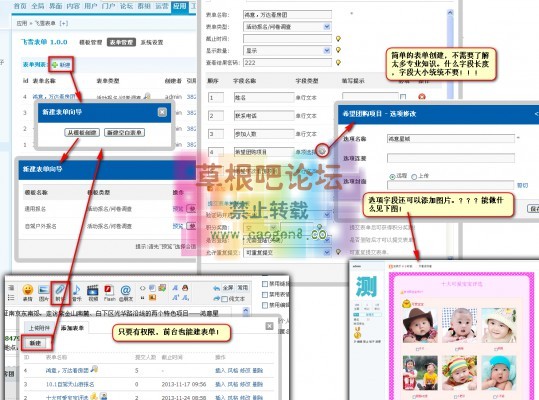
Task: Close the add-form attachment dialog
Action: [270, 326]
